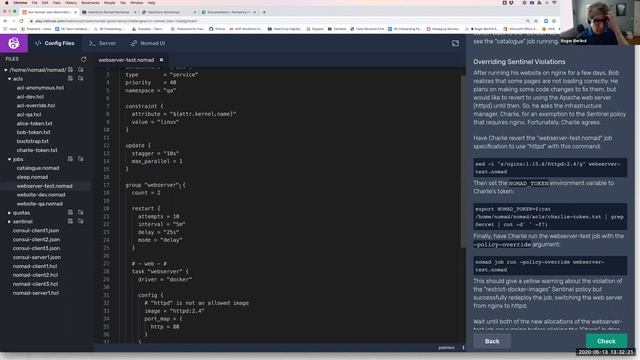Image resolution: width=640 pixels, height=360 pixels.
Task: Expand the quotas folder
Action: click(x=9, y=213)
